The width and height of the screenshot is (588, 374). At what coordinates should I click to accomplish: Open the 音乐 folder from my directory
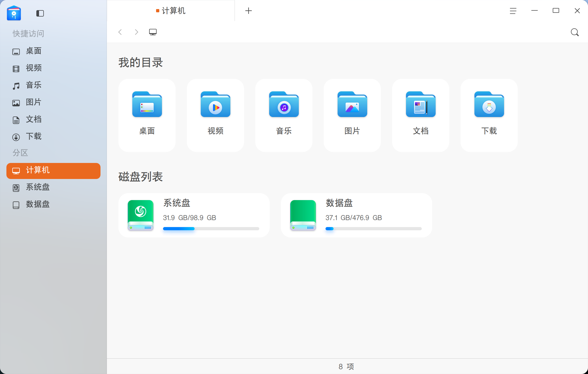click(284, 115)
